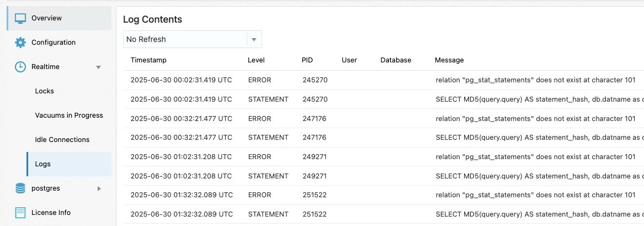Click the postgres database icon
Screen dimensions: 644x226
[x=20, y=188]
